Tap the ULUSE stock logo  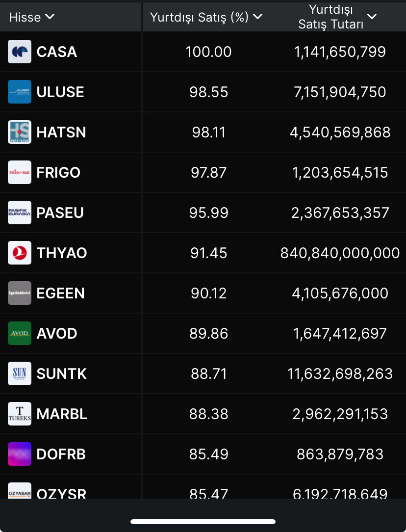[20, 92]
